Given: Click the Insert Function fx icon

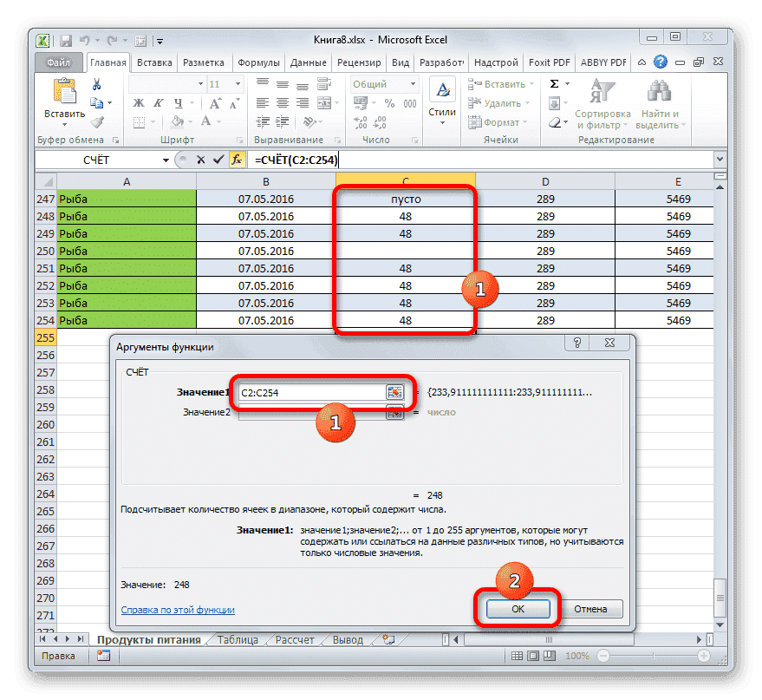Looking at the screenshot, I should [x=238, y=160].
